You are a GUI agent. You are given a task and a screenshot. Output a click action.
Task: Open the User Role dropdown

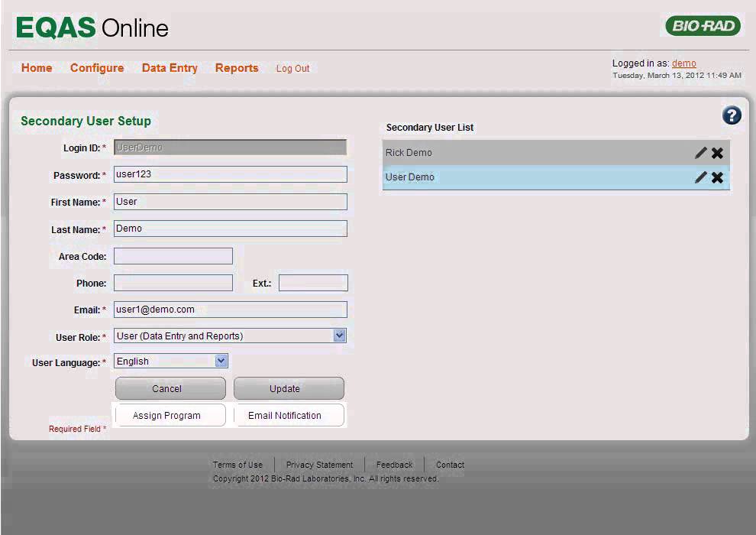pos(230,336)
